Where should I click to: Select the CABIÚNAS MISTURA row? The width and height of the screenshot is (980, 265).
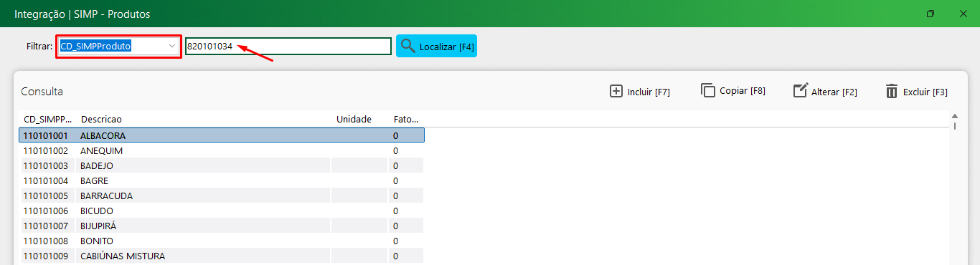222,256
